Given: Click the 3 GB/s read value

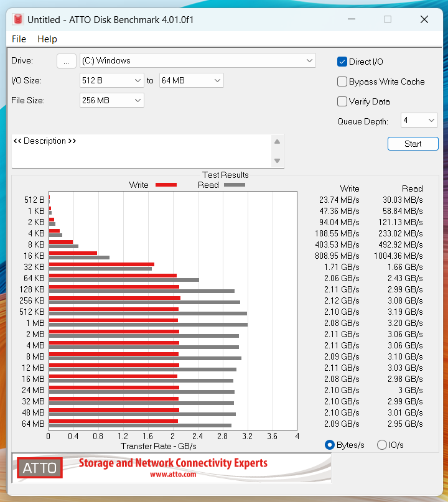Looking at the screenshot, I should [x=411, y=390].
